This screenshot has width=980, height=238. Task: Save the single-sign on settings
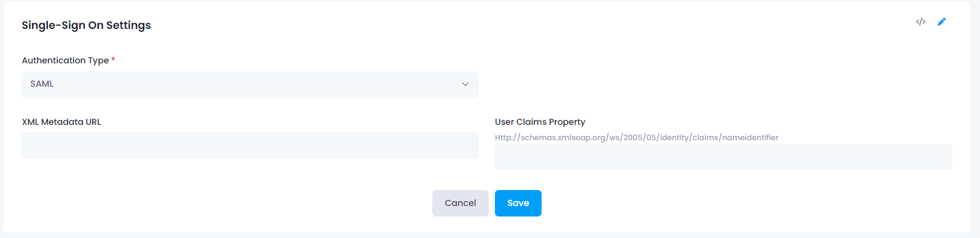(518, 203)
